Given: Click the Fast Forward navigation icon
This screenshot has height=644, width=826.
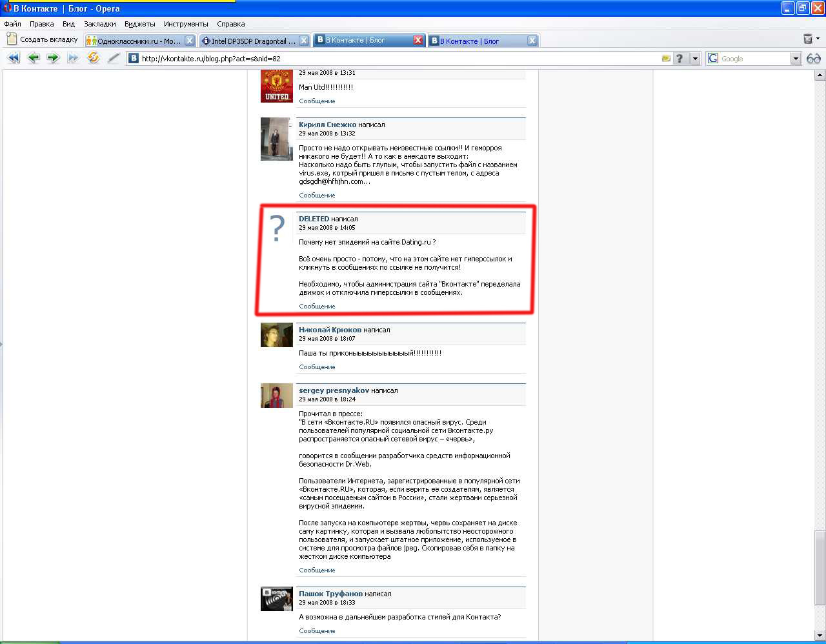Looking at the screenshot, I should (x=73, y=58).
